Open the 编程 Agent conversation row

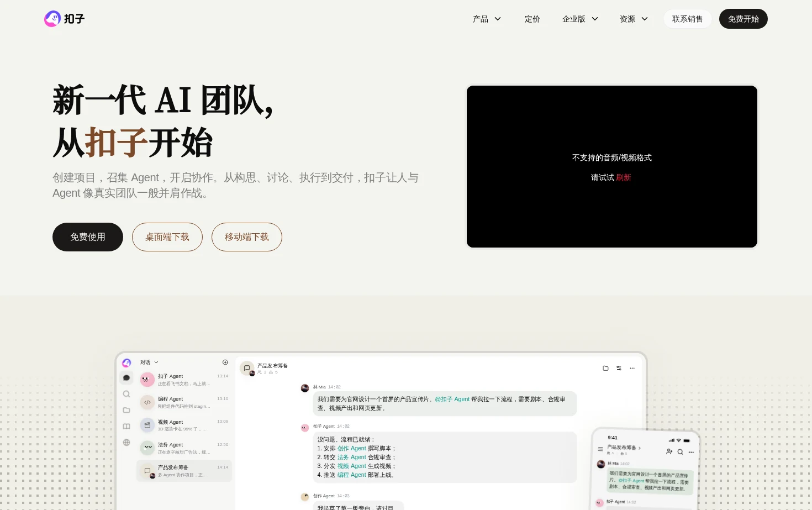point(184,402)
